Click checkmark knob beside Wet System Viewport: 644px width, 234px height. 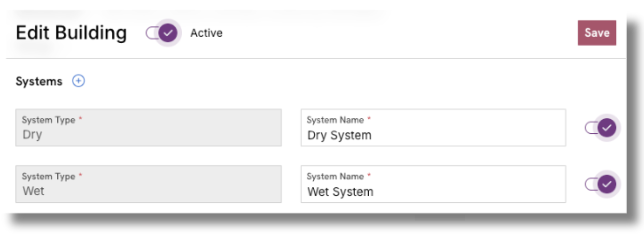tap(607, 184)
